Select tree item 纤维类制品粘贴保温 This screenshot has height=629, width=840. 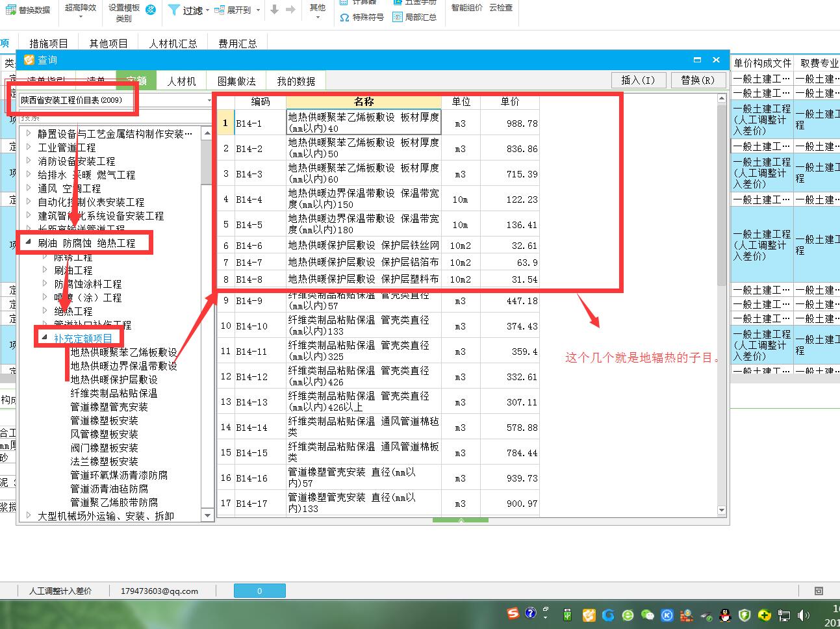click(114, 392)
